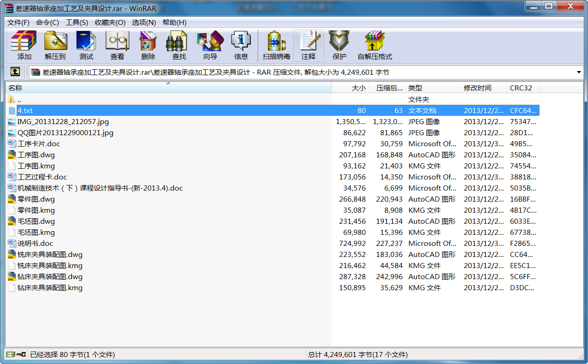This screenshot has width=588, height=364.
Task: Click the key password icon in status bar
Action: (21, 354)
